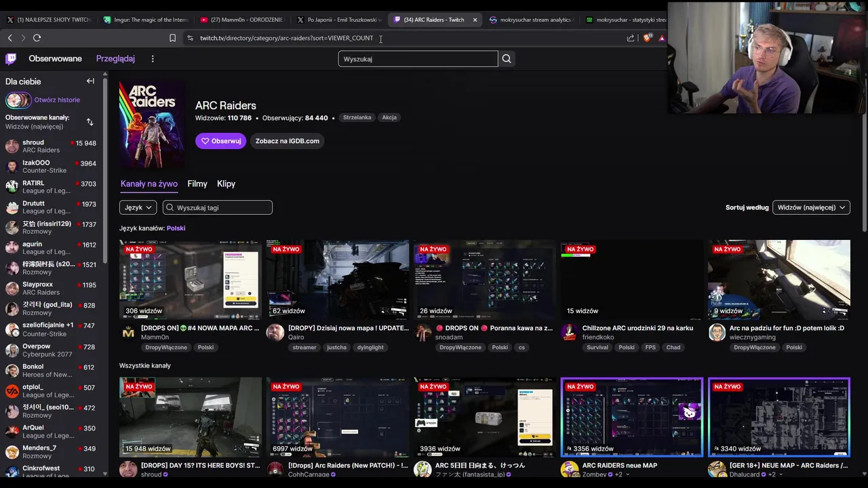Open the Widzów (najwięcej) sort dropdown
The width and height of the screenshot is (868, 488).
pyautogui.click(x=811, y=207)
